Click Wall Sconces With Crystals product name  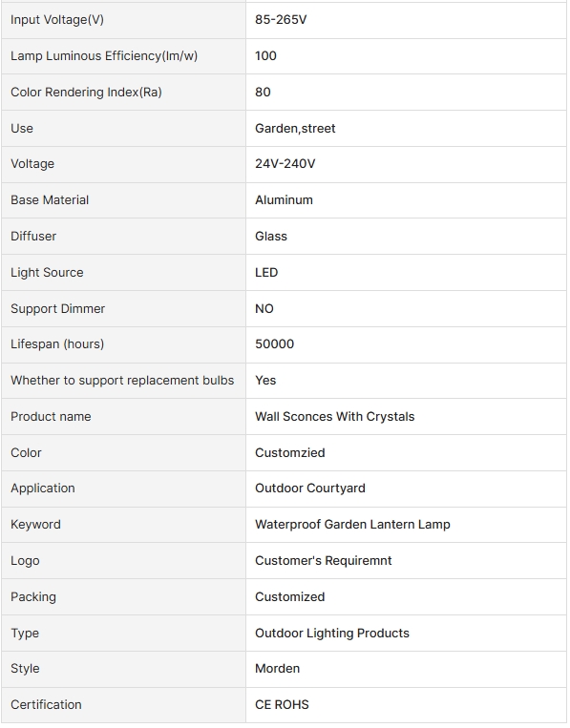click(334, 416)
